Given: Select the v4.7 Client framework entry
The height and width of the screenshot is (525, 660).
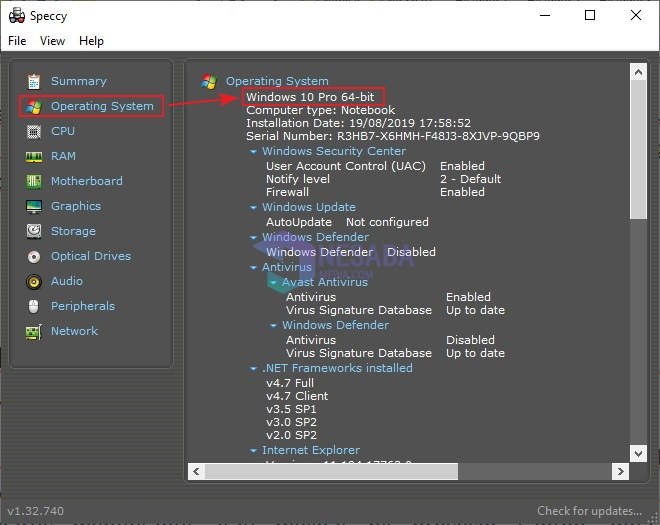Looking at the screenshot, I should [297, 396].
